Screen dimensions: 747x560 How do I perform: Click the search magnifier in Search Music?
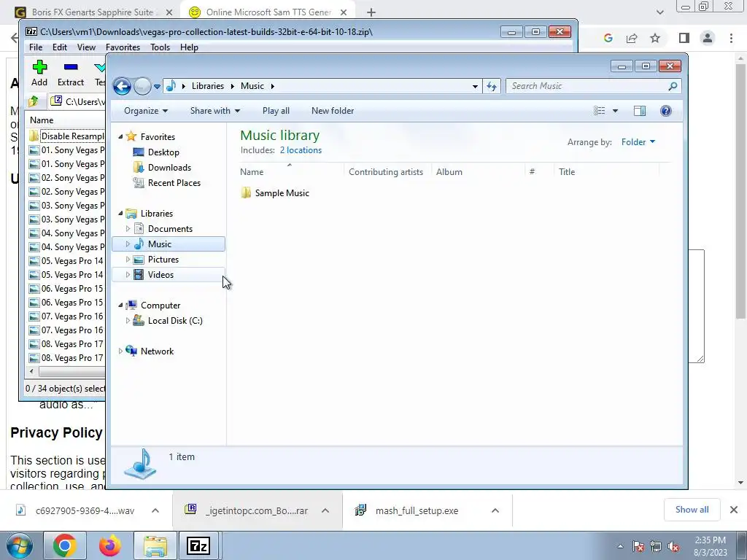coord(673,86)
